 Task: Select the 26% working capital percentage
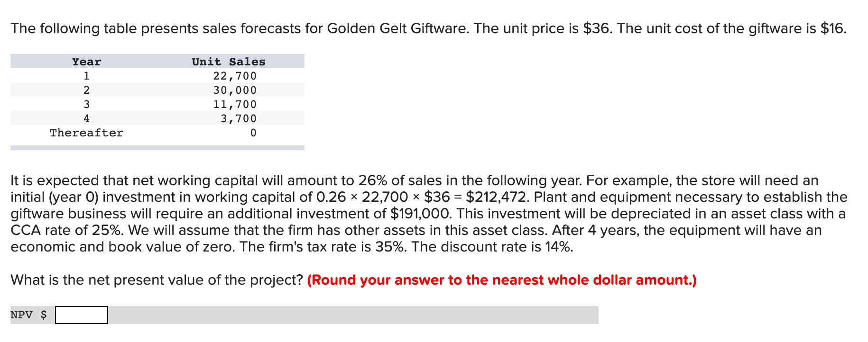coord(375,180)
